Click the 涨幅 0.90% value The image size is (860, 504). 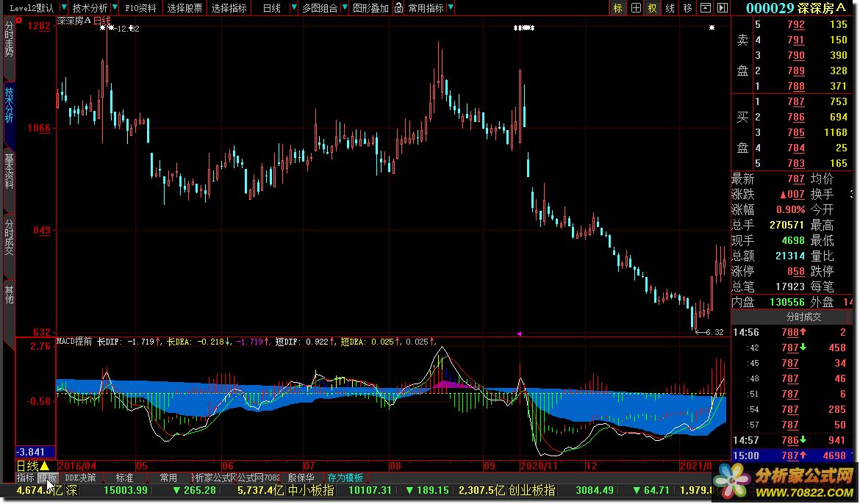click(790, 209)
